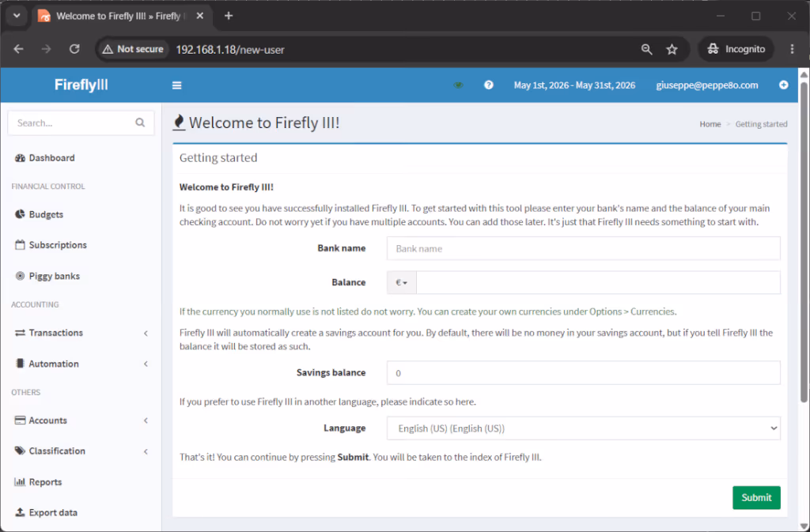This screenshot has height=532, width=810.
Task: Click the browser address bar URL
Action: [230, 50]
